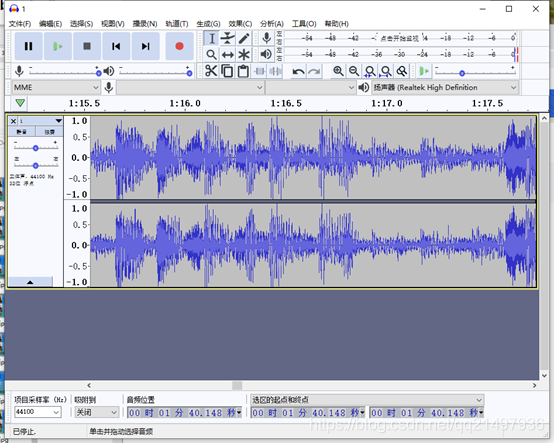This screenshot has height=443, width=554.
Task: Toggle the Pause button
Action: [x=29, y=46]
